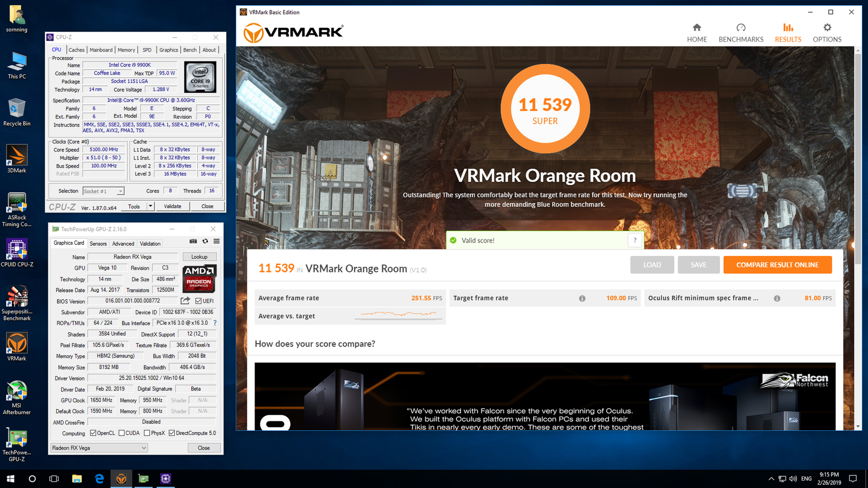Open the HOME icon in VRMark
The height and width of the screenshot is (488, 868).
[697, 28]
